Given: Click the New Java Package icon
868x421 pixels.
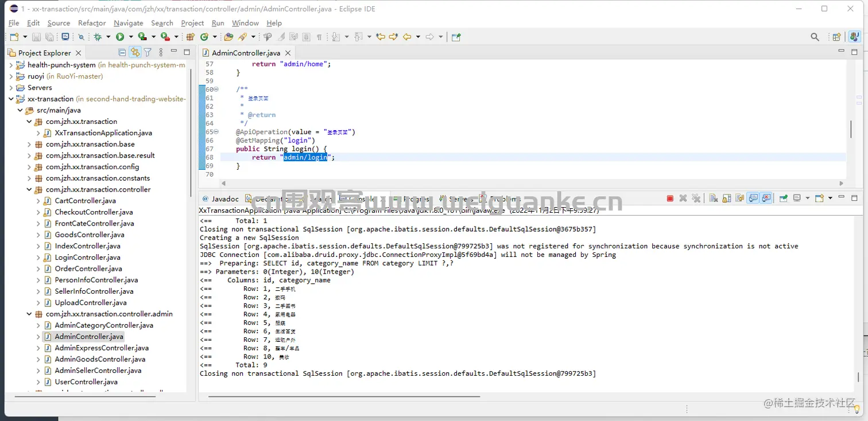Looking at the screenshot, I should 191,37.
